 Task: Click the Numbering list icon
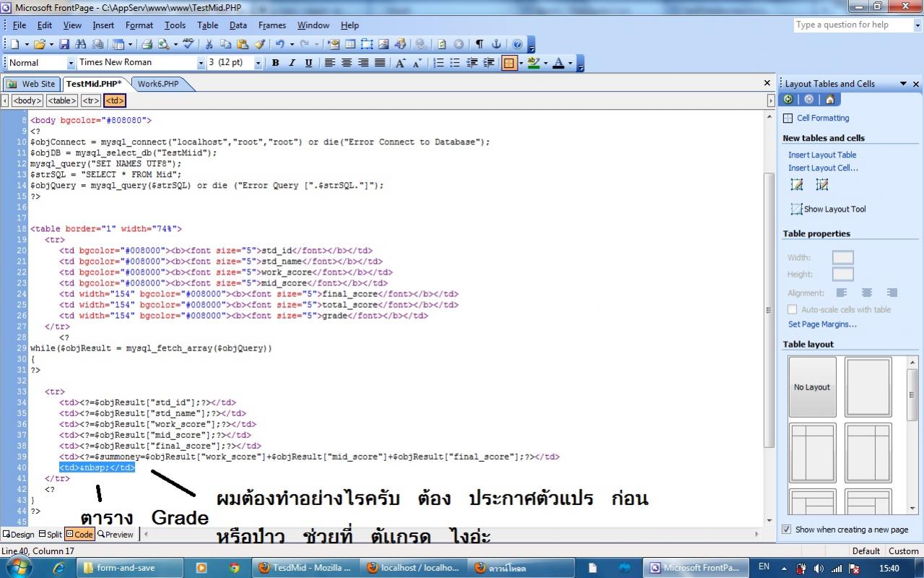pyautogui.click(x=438, y=63)
